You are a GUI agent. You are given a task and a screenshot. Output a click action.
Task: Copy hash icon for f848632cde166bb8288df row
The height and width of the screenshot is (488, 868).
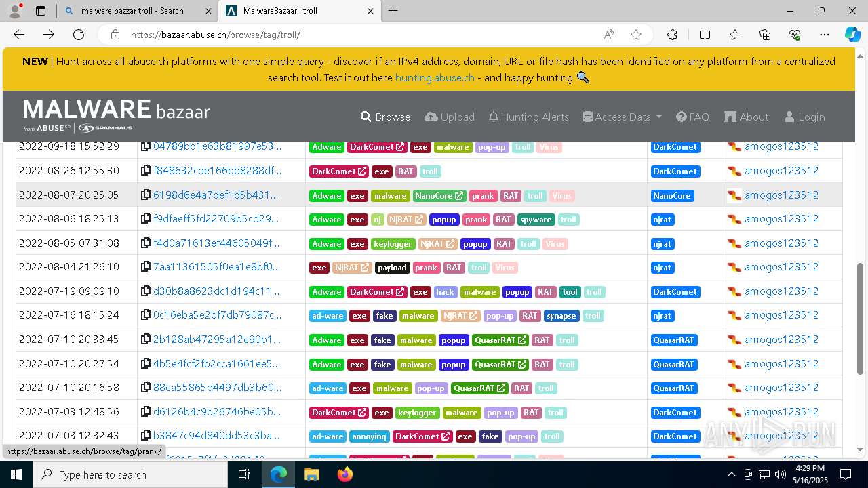(146, 171)
